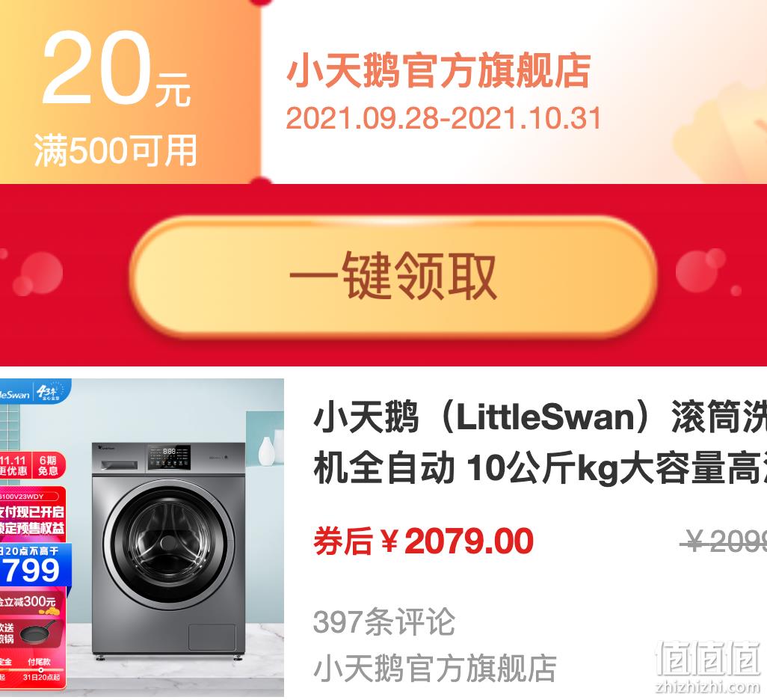
Task: Open 小天鹅官方旗舰店 link on the coupon
Action: [438, 72]
